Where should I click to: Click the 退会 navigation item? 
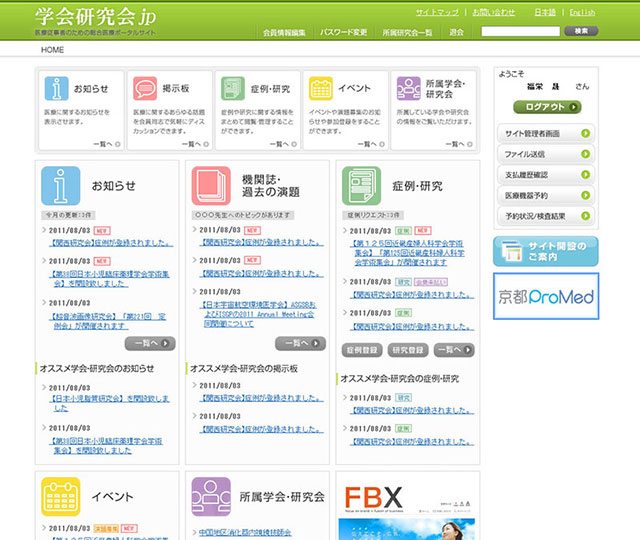pos(456,32)
